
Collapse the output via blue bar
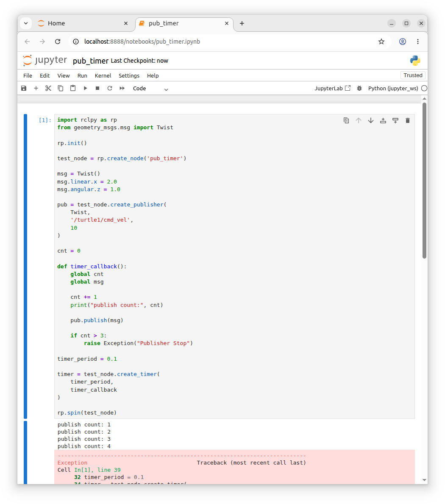25,452
